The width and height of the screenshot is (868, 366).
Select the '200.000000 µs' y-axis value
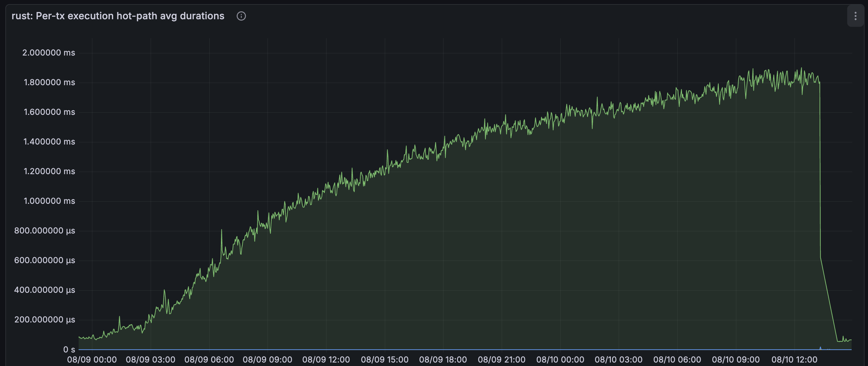click(44, 320)
